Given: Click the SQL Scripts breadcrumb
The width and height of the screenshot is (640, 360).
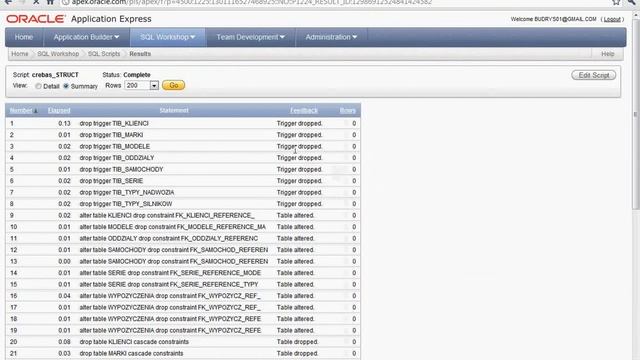Looking at the screenshot, I should (104, 54).
